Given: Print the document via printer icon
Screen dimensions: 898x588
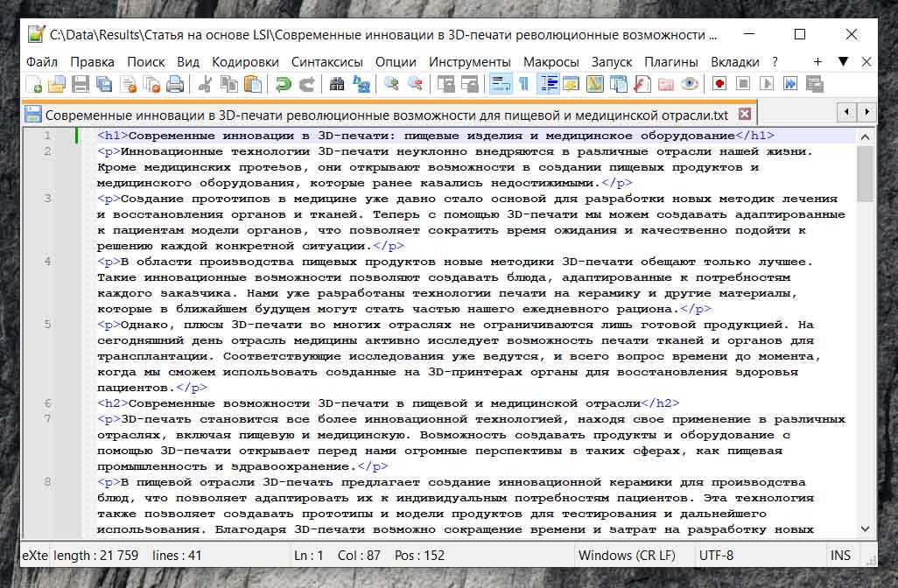Looking at the screenshot, I should click(175, 84).
